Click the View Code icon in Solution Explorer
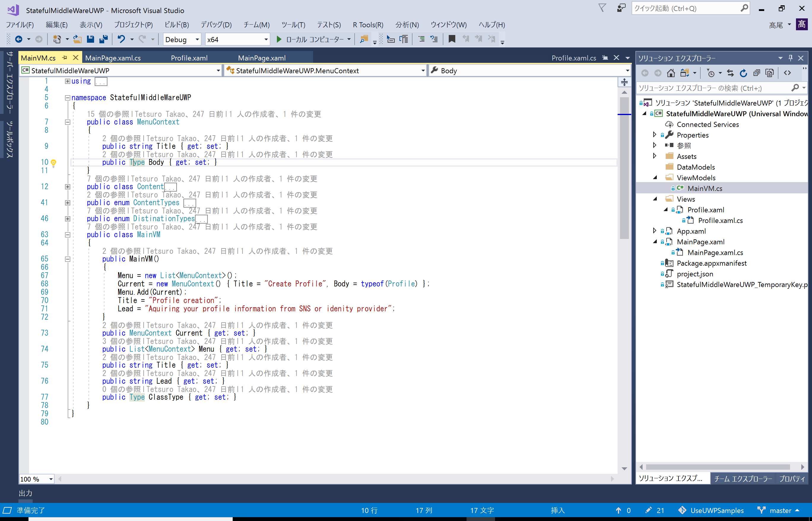The image size is (812, 521). [x=787, y=73]
